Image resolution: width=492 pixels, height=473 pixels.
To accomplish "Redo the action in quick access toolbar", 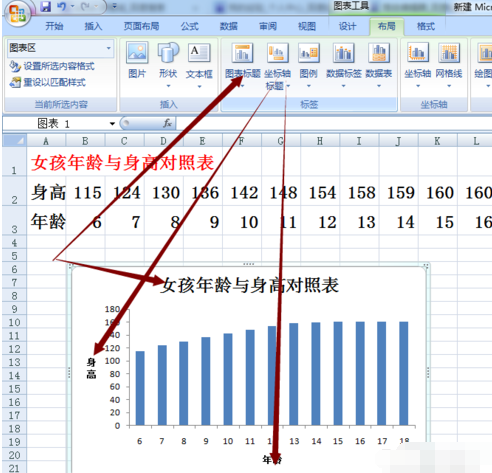I will (86, 6).
